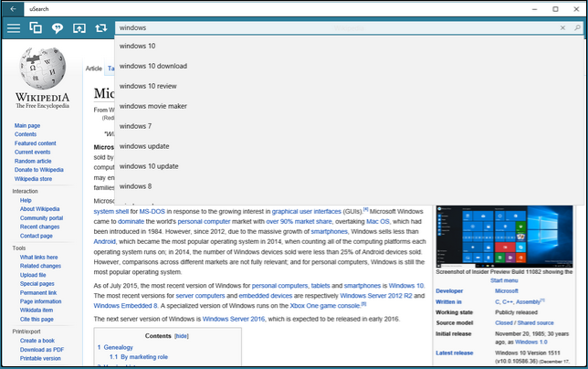Click the copy windows icon in toolbar
588x369 pixels.
pyautogui.click(x=36, y=27)
